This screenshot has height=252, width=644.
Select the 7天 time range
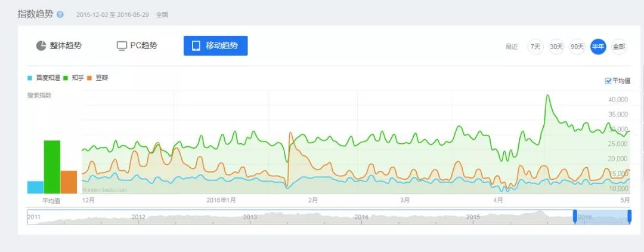coord(535,47)
